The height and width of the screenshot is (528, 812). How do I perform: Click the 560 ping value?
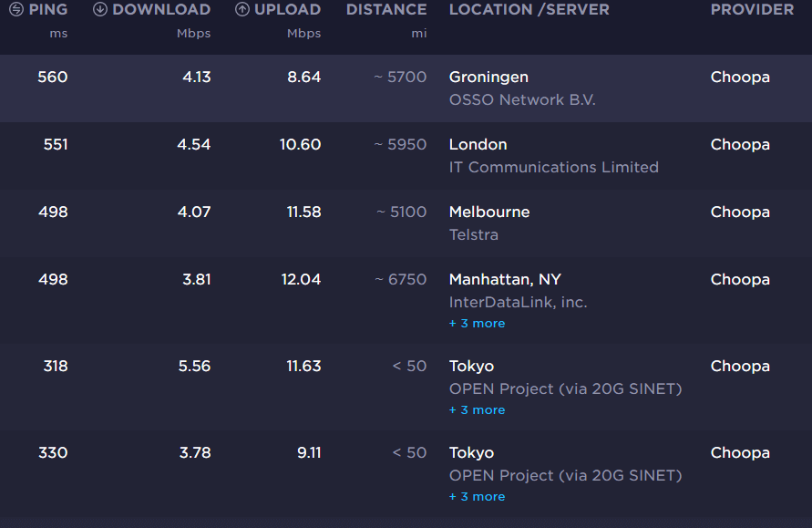point(52,78)
